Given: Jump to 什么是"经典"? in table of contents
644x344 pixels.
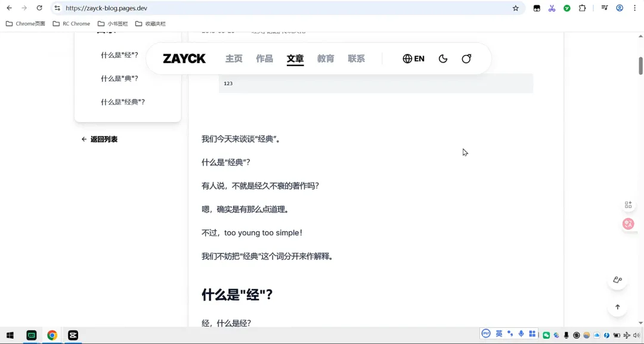Looking at the screenshot, I should 123,102.
